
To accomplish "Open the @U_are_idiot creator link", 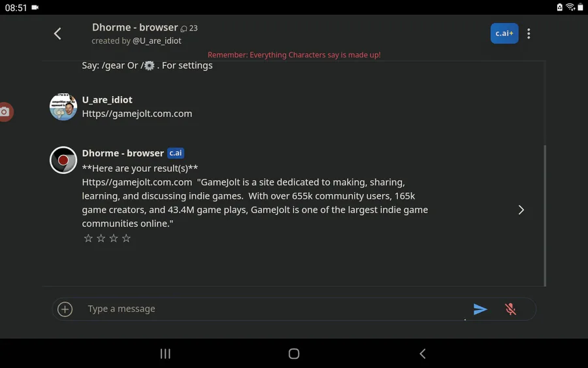I will (x=157, y=41).
